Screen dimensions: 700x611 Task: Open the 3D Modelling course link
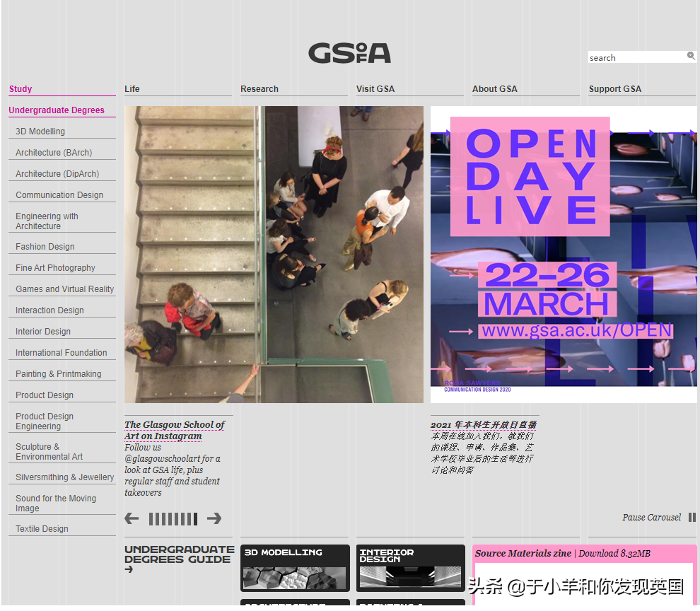click(x=40, y=132)
